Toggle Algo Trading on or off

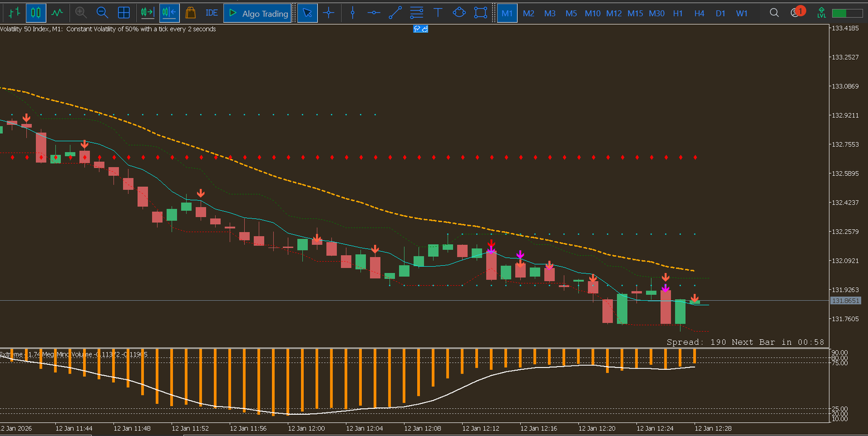[258, 13]
